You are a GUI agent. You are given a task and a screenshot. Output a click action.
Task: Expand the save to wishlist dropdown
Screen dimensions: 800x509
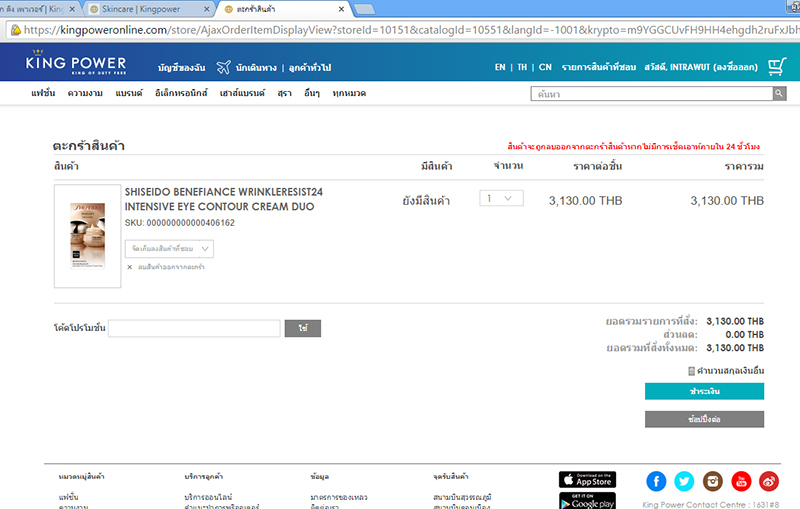tap(169, 248)
